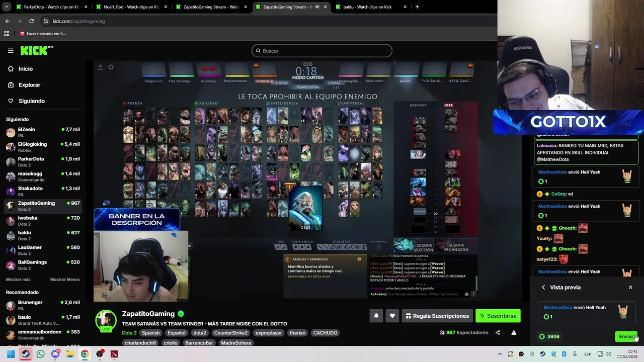Image resolution: width=644 pixels, height=362 pixels.
Task: Open masokugg channel in sidebar
Action: [x=43, y=176]
